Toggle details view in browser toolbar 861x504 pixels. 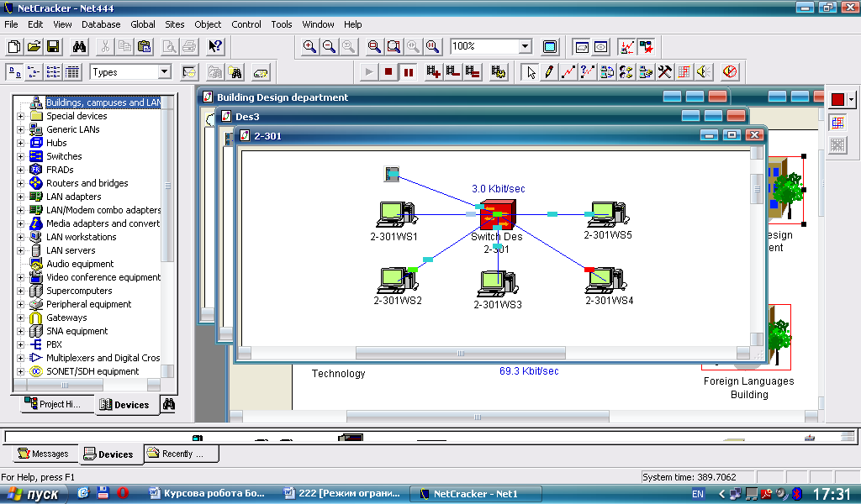pyautogui.click(x=72, y=72)
